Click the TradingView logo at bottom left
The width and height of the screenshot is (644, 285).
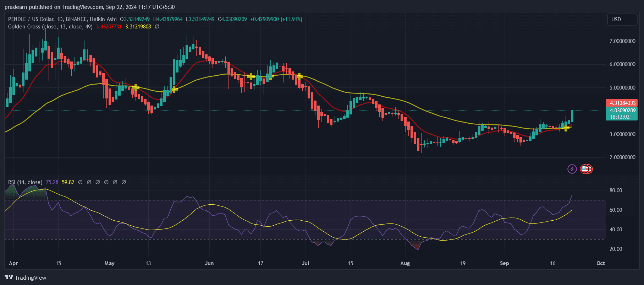(26, 278)
